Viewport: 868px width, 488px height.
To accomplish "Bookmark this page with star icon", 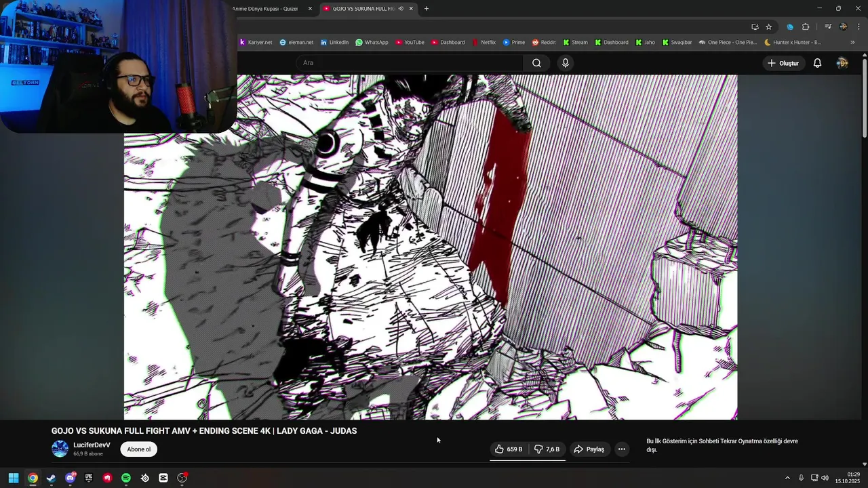I will [x=768, y=27].
